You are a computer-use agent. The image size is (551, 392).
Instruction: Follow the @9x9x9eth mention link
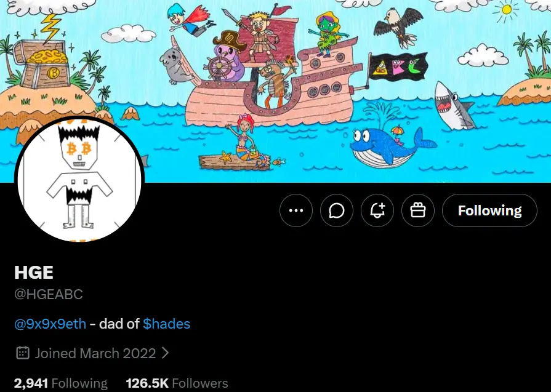tap(50, 324)
